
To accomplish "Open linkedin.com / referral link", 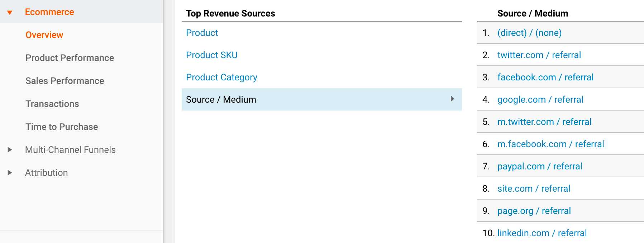I will [x=542, y=233].
